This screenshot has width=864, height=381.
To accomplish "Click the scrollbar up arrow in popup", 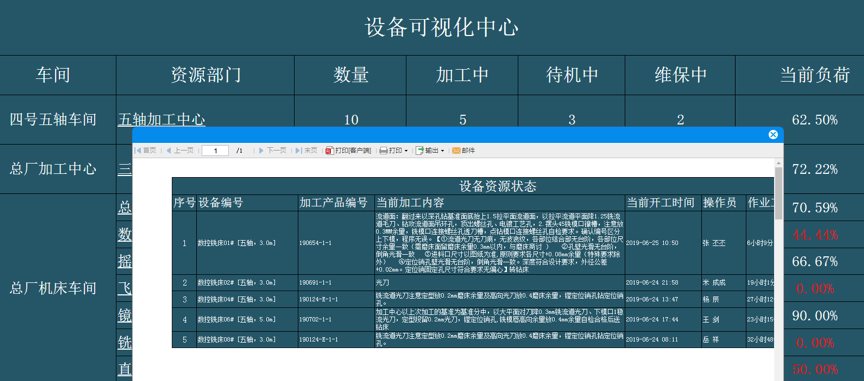I will tap(779, 163).
